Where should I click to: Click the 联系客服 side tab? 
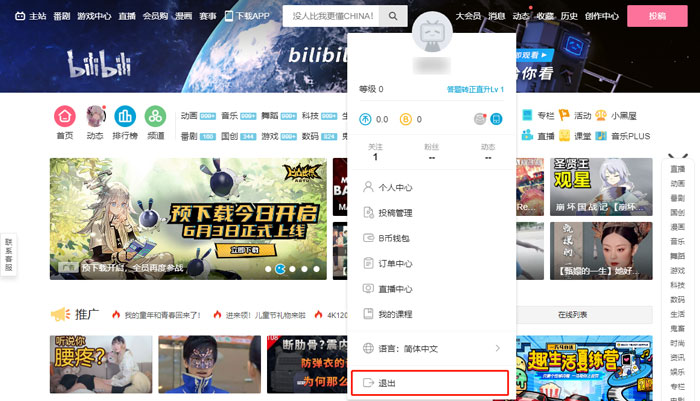tap(8, 255)
